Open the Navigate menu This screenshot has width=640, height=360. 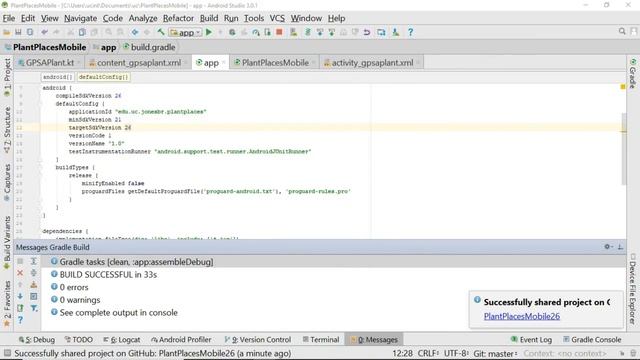click(80, 18)
